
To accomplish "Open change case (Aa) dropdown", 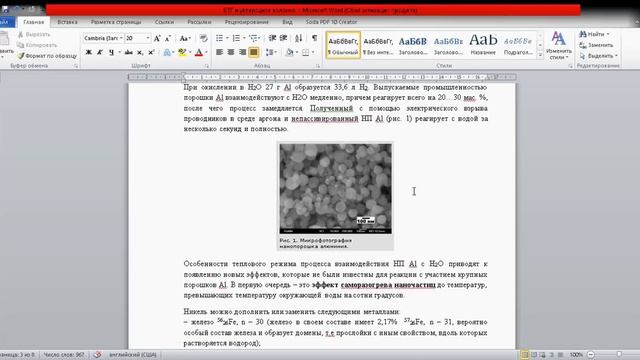I will pyautogui.click(x=185, y=38).
